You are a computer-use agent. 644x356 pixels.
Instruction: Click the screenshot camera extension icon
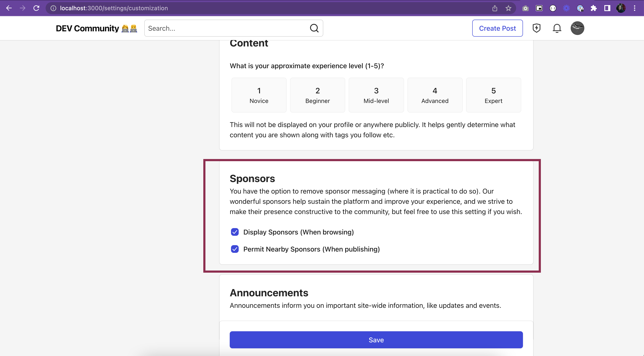(x=525, y=8)
